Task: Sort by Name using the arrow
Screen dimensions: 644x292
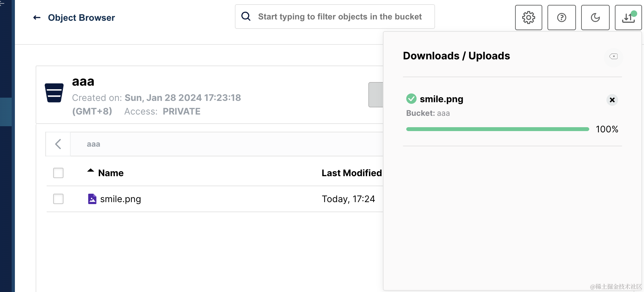Action: tap(91, 171)
